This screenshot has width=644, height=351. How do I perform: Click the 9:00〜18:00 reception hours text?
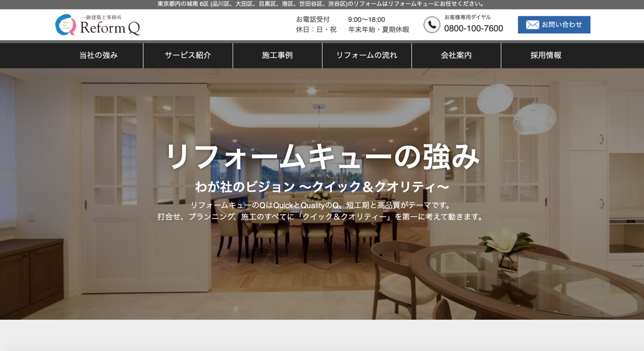point(366,20)
